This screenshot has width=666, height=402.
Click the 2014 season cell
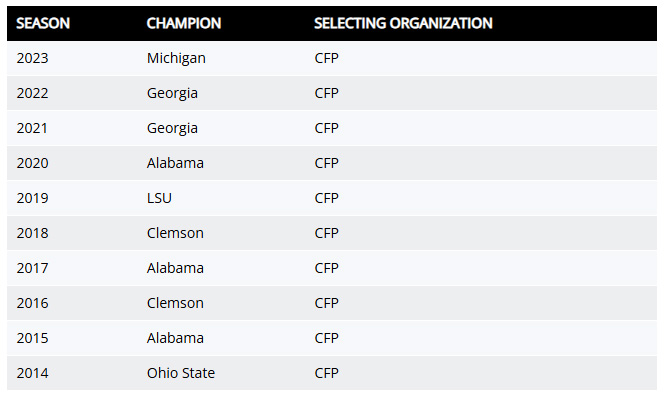(x=32, y=373)
